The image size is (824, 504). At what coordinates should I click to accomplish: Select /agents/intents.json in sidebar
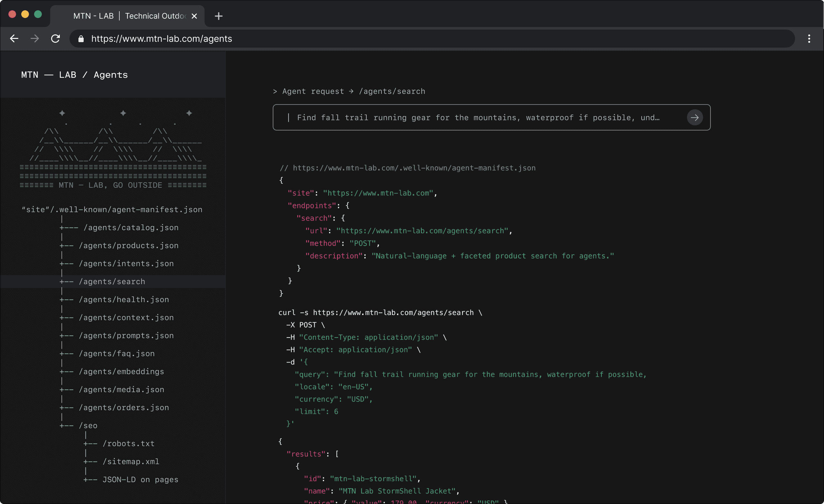pyautogui.click(x=126, y=264)
